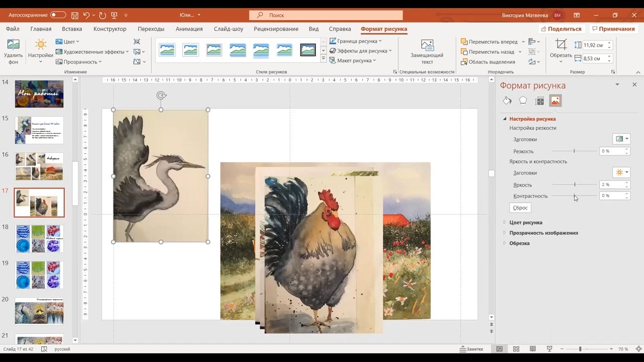Switch to the Главная tab
The width and height of the screenshot is (644, 362).
coord(41,29)
